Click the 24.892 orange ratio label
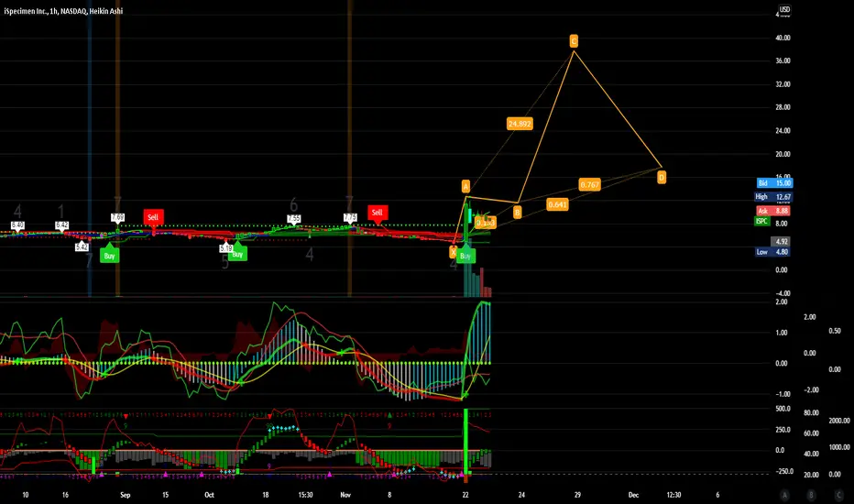This screenshot has height=504, width=854. click(520, 124)
